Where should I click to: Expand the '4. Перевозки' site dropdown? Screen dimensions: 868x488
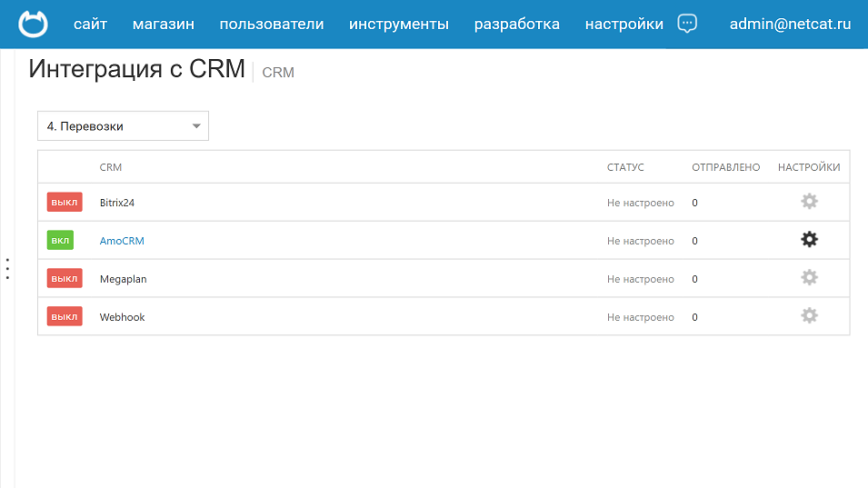[x=123, y=126]
